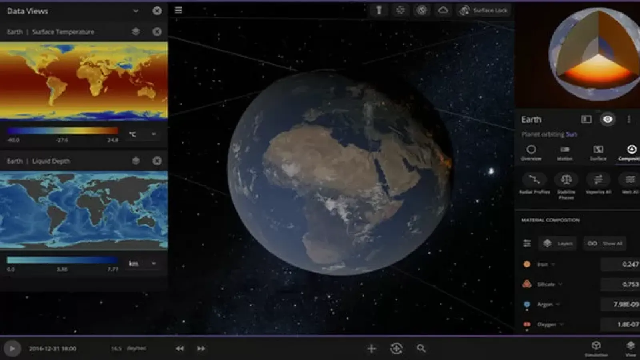Edit the Silicate value 0.753 field
The image size is (640, 360).
point(620,284)
